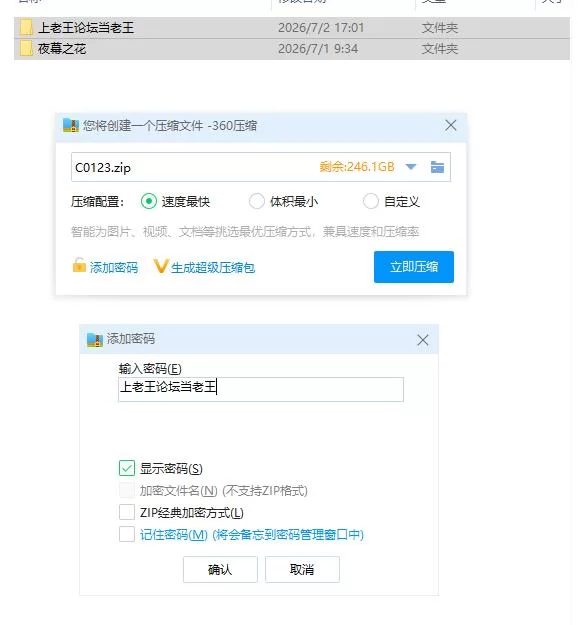
Task: Choose the 自定义 compression option
Action: 370,201
